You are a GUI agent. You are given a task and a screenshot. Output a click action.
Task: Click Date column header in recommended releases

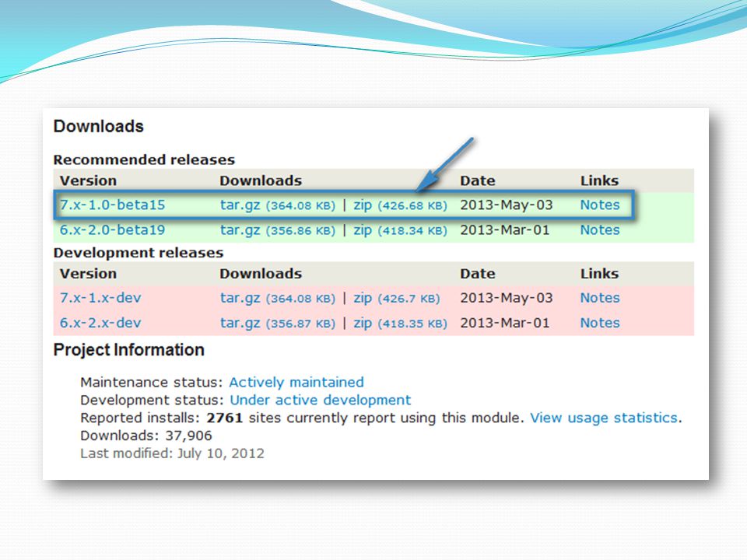(x=478, y=181)
